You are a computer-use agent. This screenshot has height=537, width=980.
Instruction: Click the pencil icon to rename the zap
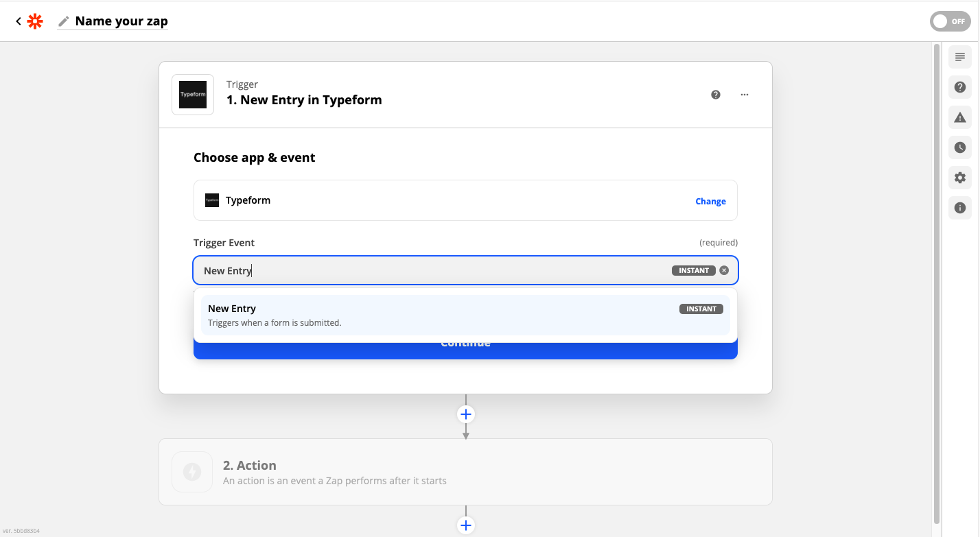click(x=64, y=21)
